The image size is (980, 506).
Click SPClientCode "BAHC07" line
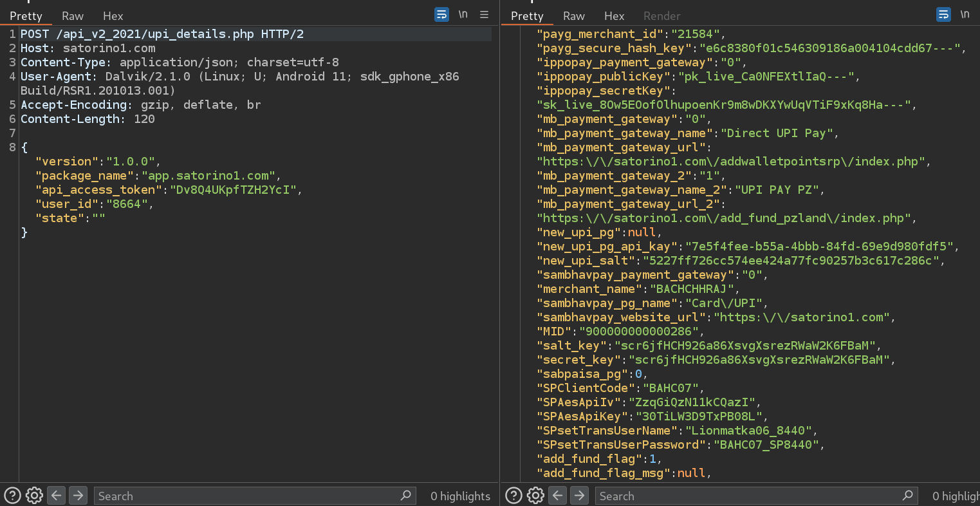620,388
